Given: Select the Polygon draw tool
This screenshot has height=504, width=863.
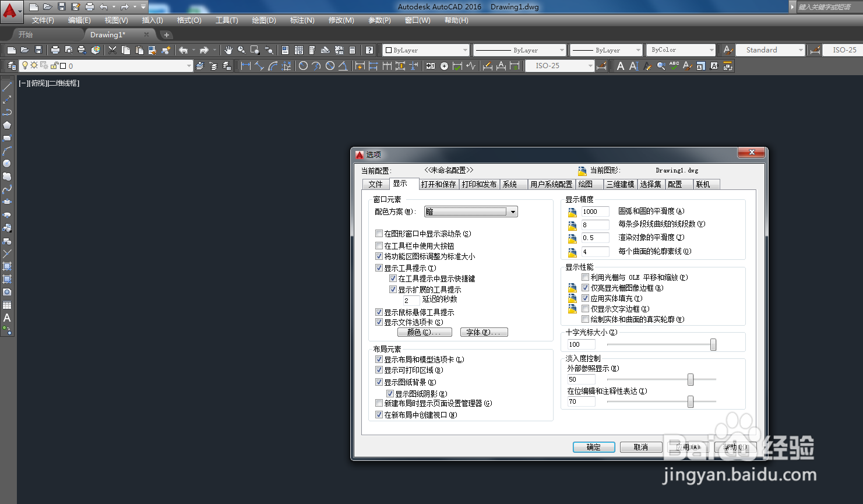Looking at the screenshot, I should click(7, 125).
